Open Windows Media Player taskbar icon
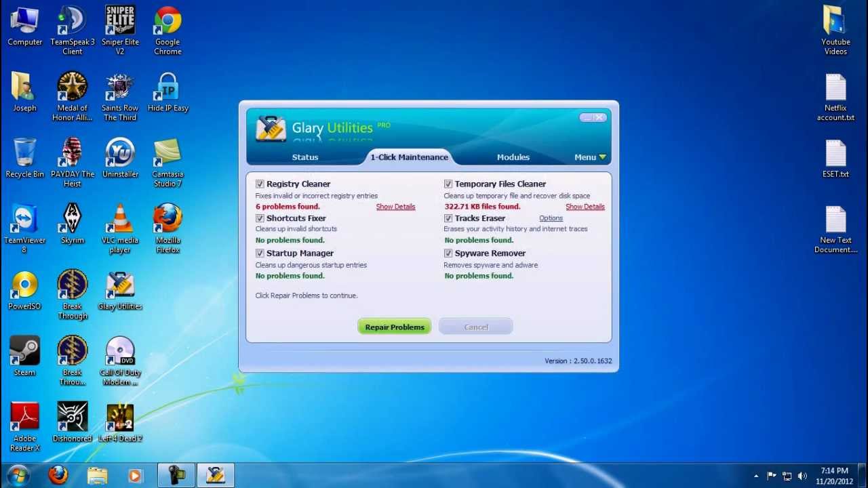 [x=135, y=475]
